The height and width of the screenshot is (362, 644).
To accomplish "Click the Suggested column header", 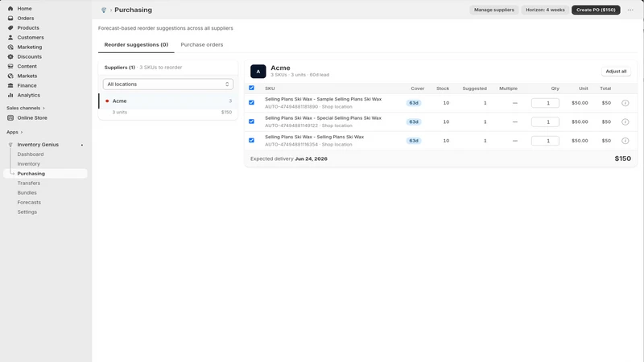I will (x=474, y=88).
